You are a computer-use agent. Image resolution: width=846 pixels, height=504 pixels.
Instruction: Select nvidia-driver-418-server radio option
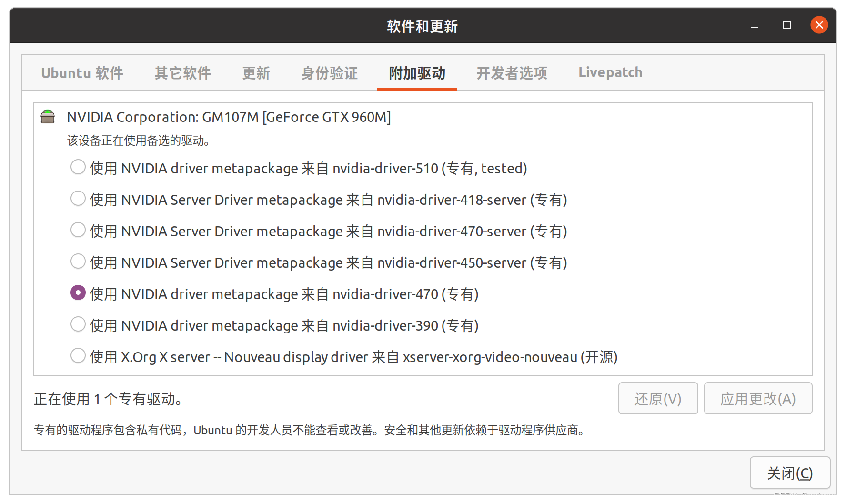click(78, 199)
